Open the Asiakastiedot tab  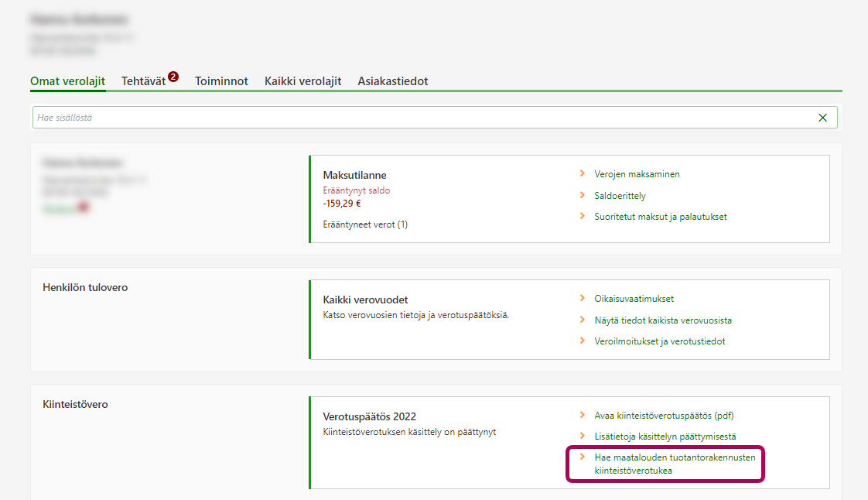coord(392,81)
